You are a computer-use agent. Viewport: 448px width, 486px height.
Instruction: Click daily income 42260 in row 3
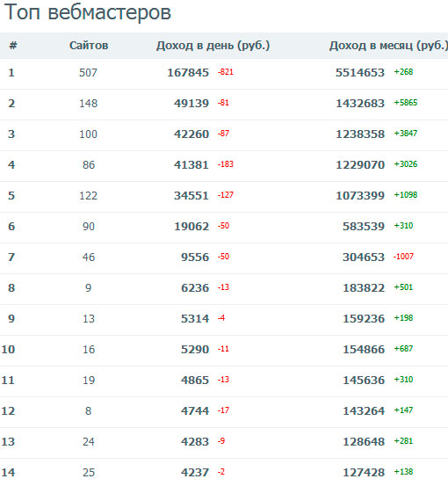pyautogui.click(x=191, y=134)
